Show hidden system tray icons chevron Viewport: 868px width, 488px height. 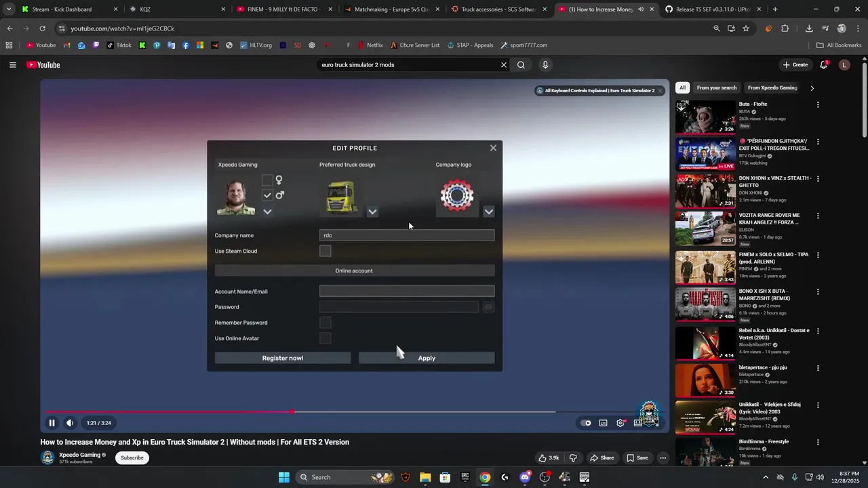[766, 477]
